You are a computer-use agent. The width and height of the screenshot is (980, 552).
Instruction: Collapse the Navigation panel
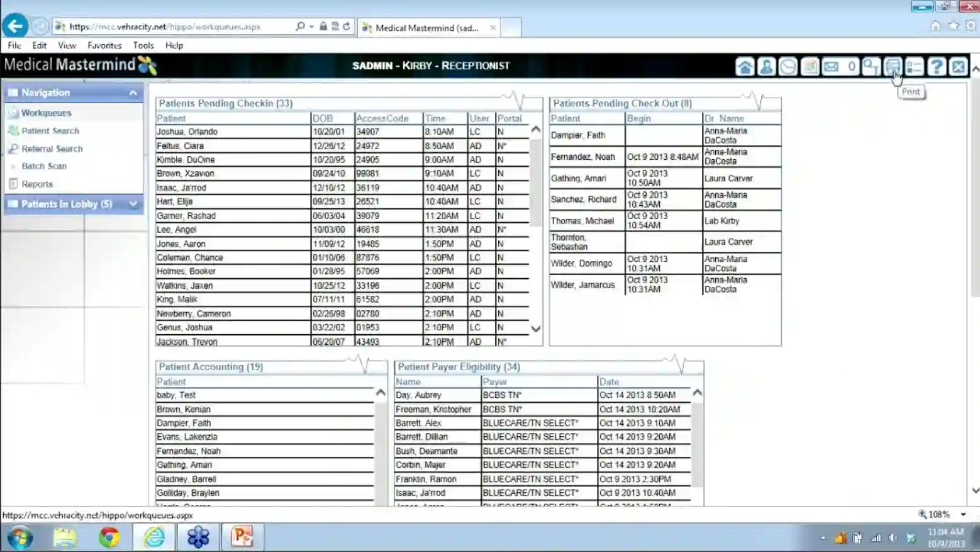click(x=133, y=93)
